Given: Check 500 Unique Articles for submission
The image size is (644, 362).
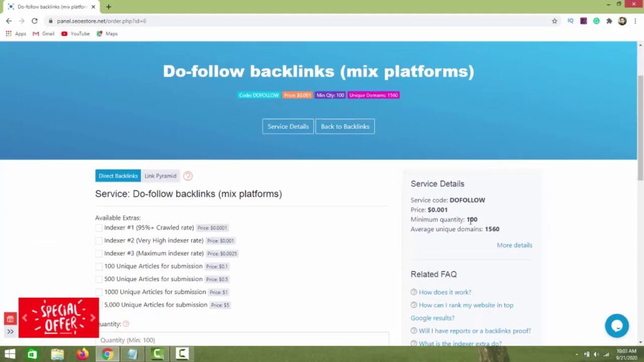Looking at the screenshot, I should [99, 279].
